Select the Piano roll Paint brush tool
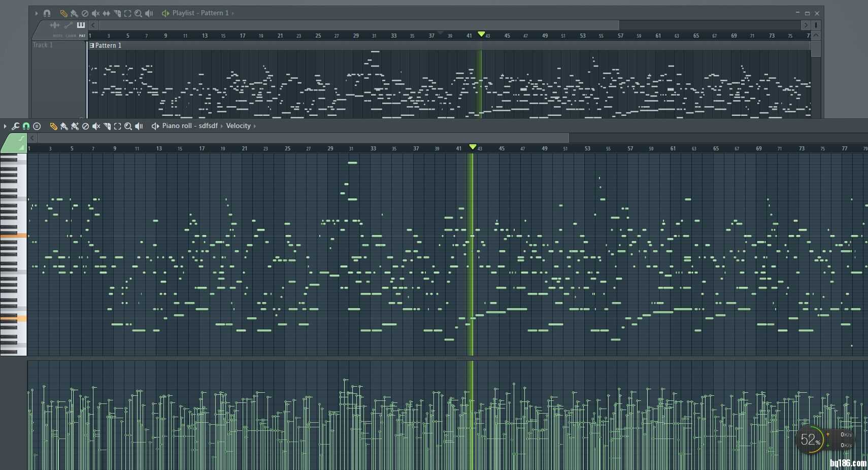 (x=64, y=126)
